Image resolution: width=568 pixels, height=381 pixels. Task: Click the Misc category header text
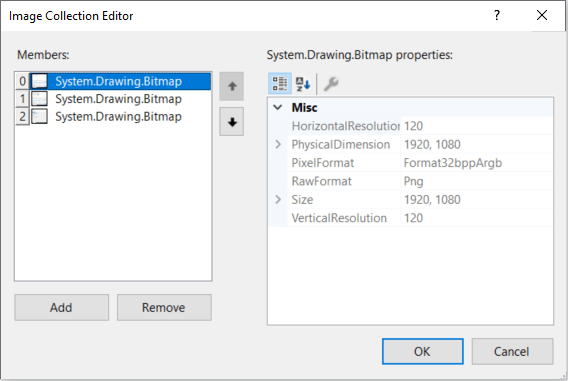(x=304, y=108)
